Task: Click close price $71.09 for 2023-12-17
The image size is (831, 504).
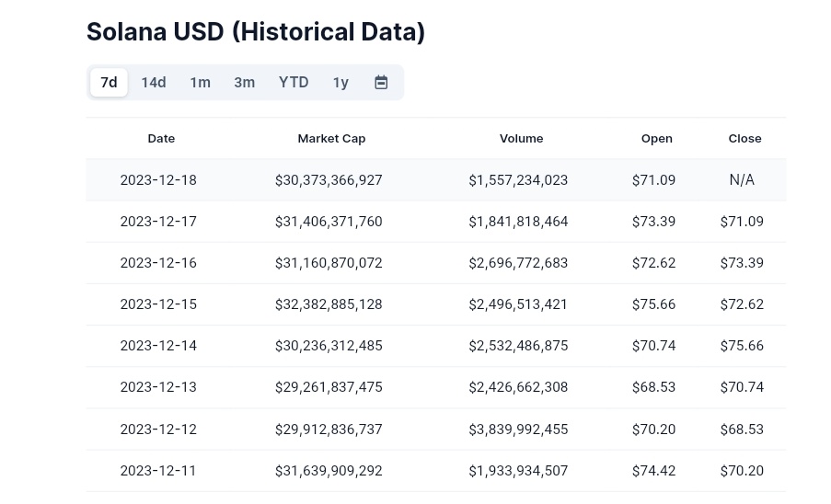Action: pyautogui.click(x=742, y=222)
